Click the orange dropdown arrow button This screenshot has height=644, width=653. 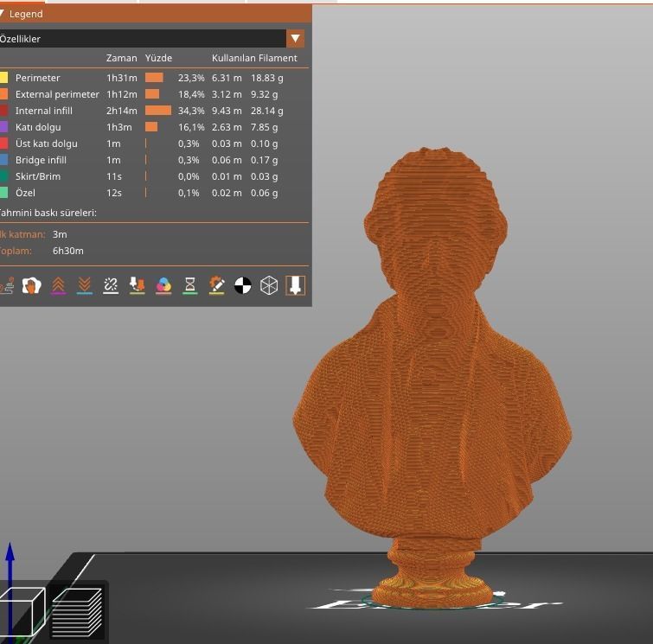coord(295,39)
